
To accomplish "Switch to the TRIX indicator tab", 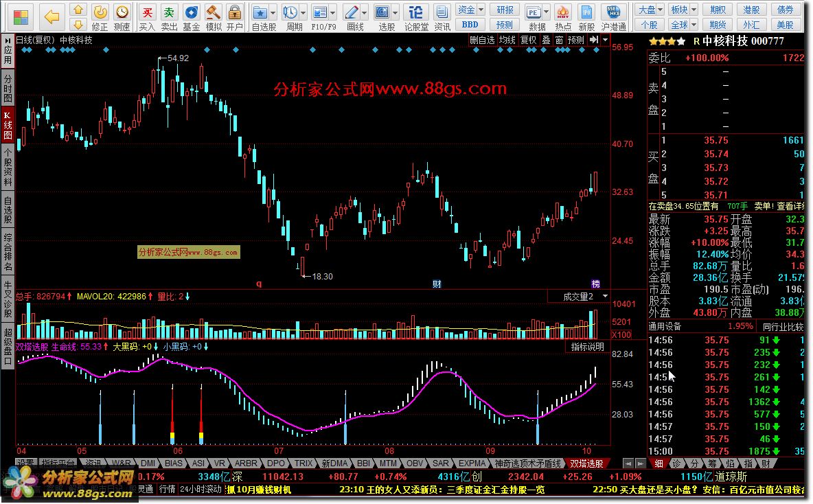I will point(304,463).
